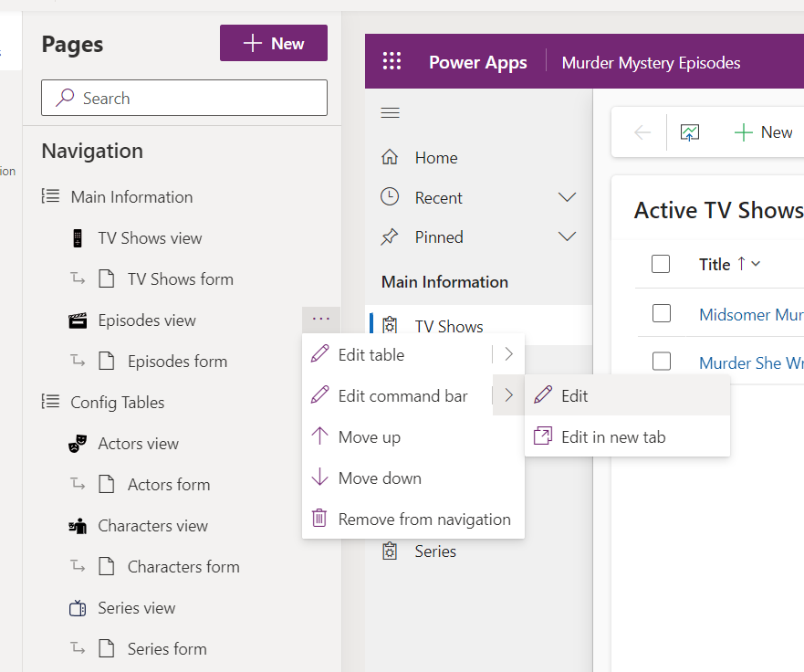The height and width of the screenshot is (672, 804).
Task: Select Characters view in the Pages tree
Action: (152, 525)
